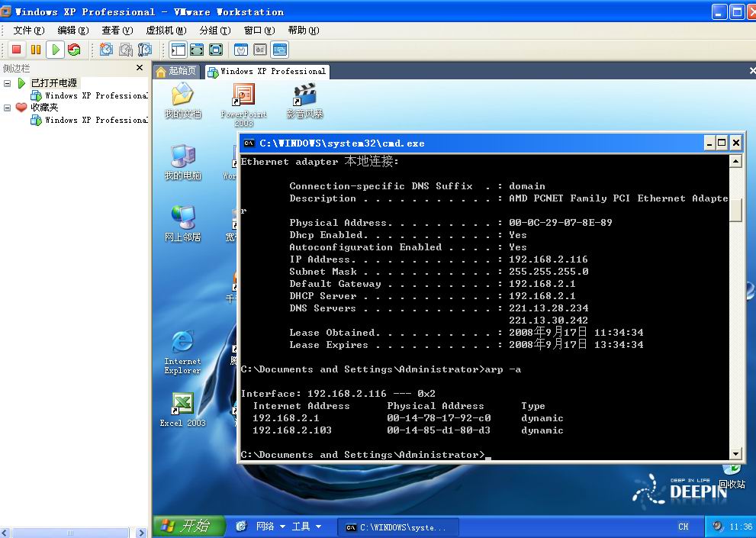Switch to the 起始页 tab
The image size is (756, 538).
177,71
